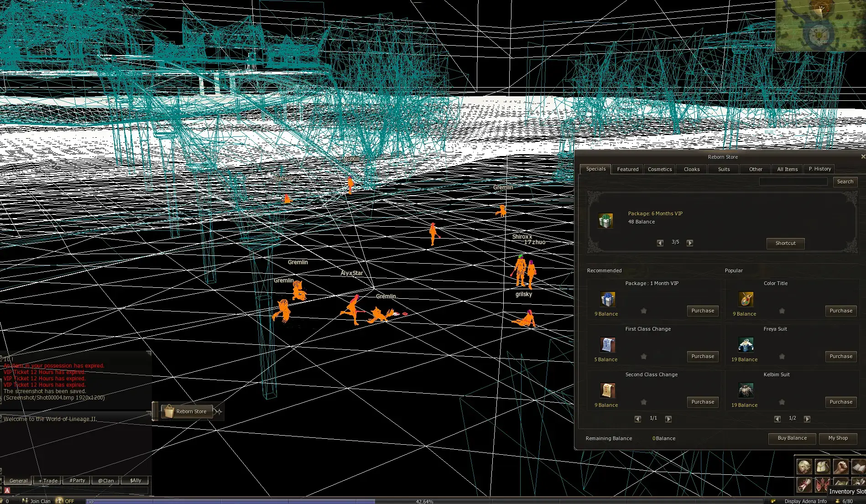Image resolution: width=866 pixels, height=504 pixels.
Task: Click the Display Adena Info coins icon
Action: click(773, 501)
